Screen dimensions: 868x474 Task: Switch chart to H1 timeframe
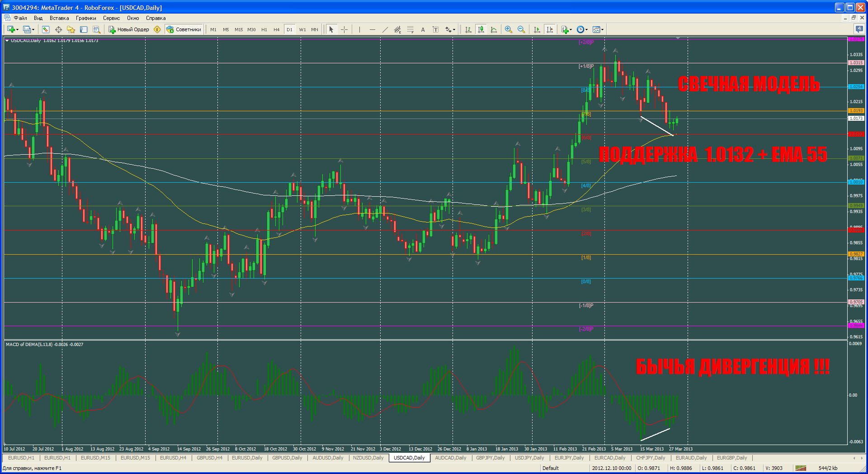[x=264, y=29]
